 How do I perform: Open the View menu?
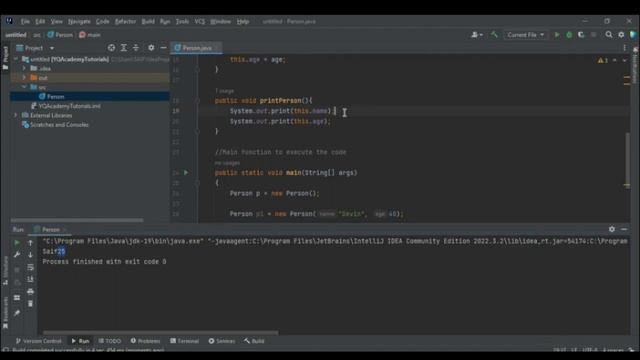[x=56, y=21]
